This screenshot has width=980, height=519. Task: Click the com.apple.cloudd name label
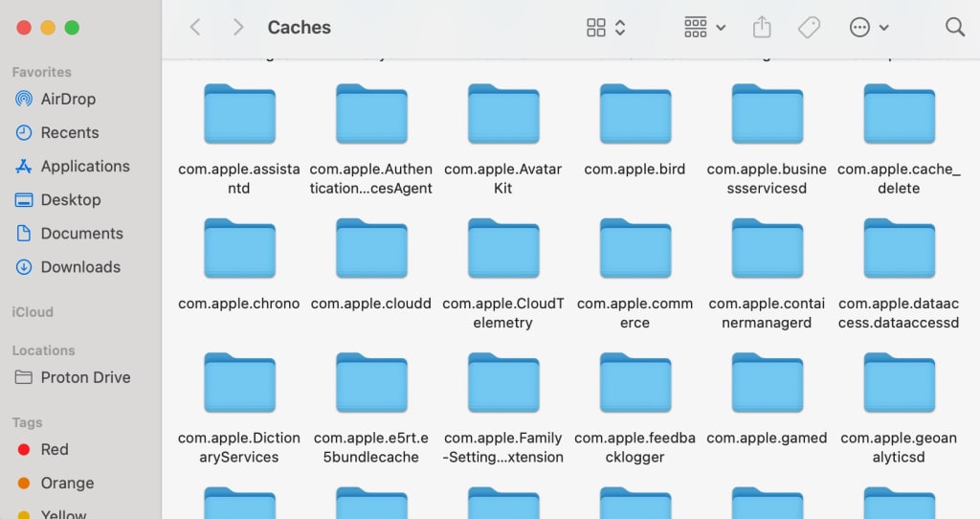pyautogui.click(x=370, y=304)
